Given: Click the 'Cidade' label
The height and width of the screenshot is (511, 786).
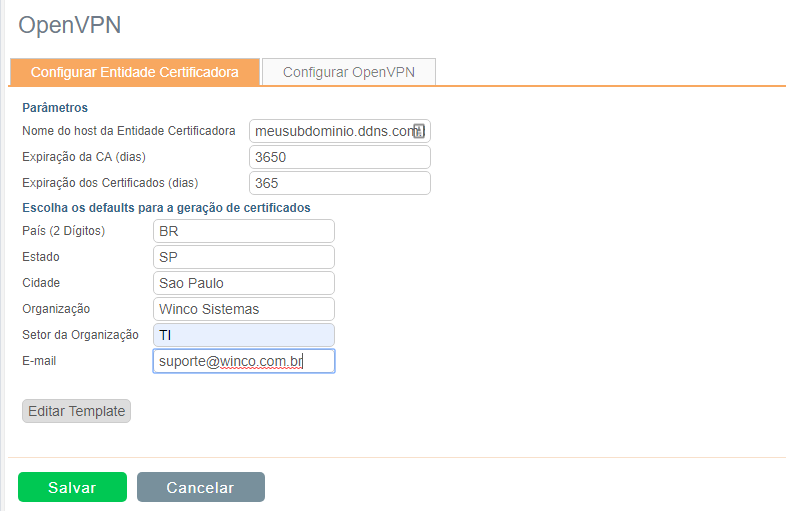Looking at the screenshot, I should (x=41, y=283).
